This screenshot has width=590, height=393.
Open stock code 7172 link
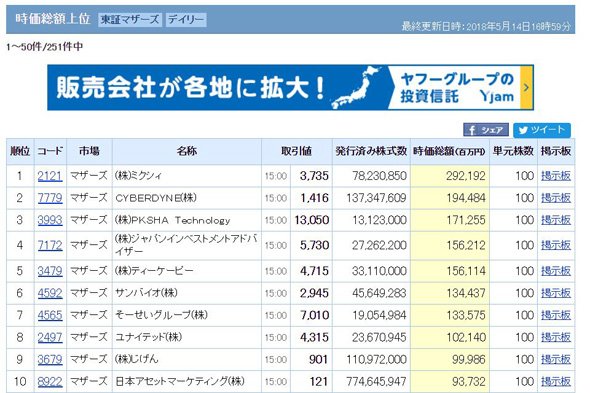(x=50, y=245)
